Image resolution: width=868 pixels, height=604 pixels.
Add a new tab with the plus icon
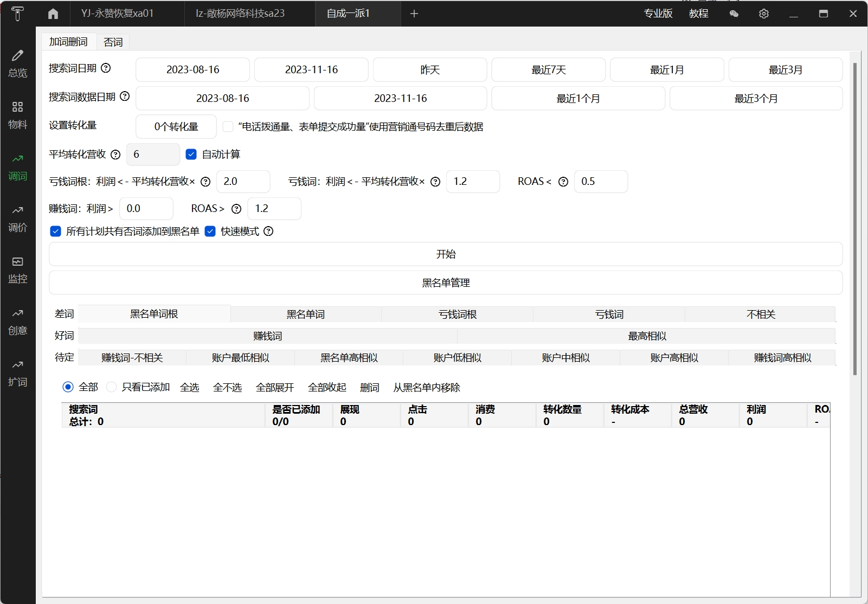coord(414,14)
